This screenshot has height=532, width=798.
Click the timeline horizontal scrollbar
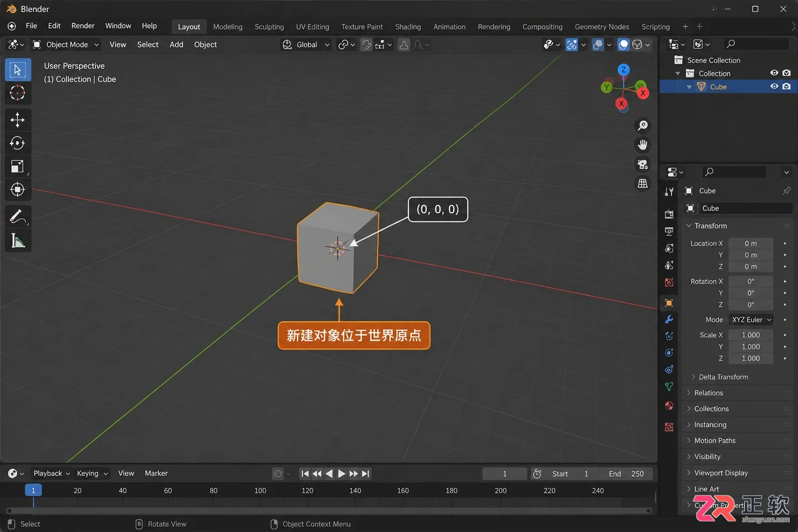[x=329, y=510]
